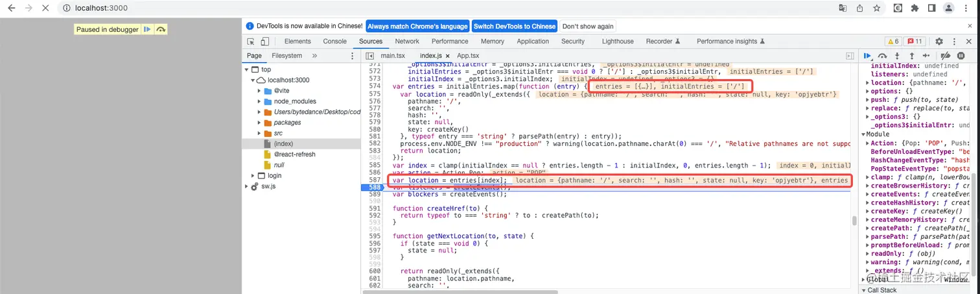Switch to the Console tab

pyautogui.click(x=335, y=42)
